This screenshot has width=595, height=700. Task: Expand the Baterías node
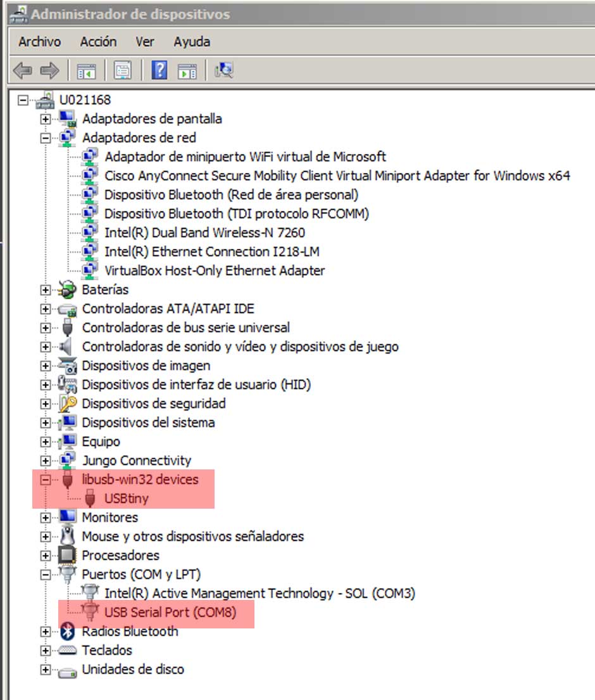[45, 290]
